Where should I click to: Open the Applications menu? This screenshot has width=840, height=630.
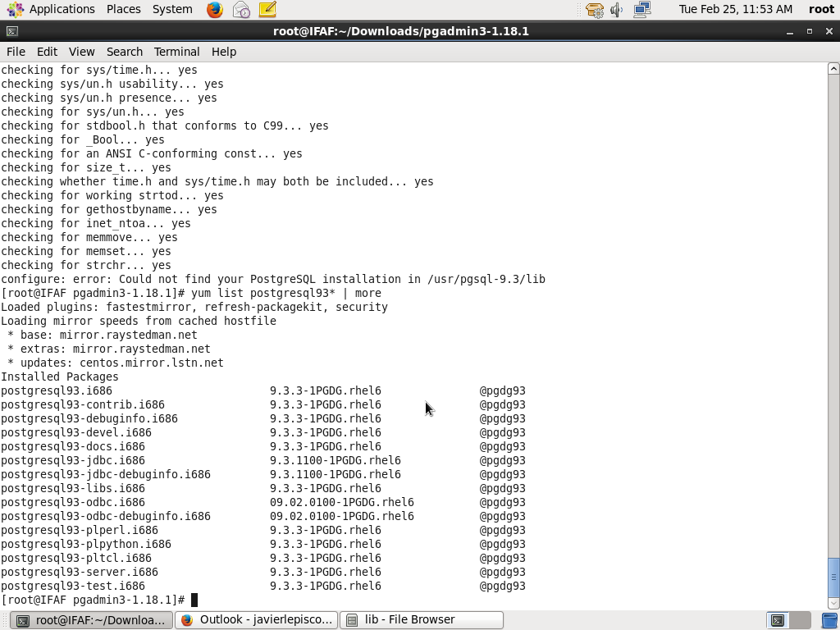click(52, 9)
